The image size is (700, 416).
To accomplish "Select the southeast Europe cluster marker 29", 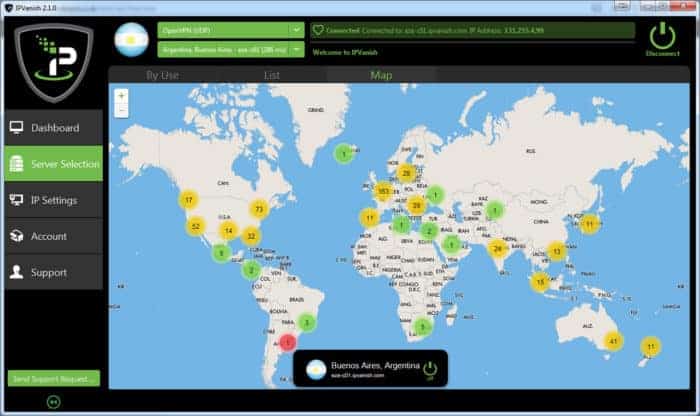I will 416,206.
